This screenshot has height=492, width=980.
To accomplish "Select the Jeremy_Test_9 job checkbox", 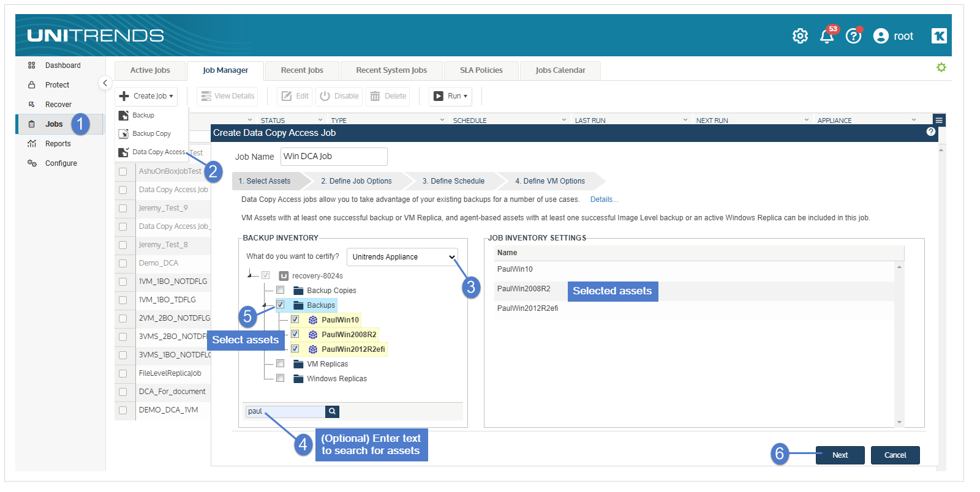I will click(123, 208).
